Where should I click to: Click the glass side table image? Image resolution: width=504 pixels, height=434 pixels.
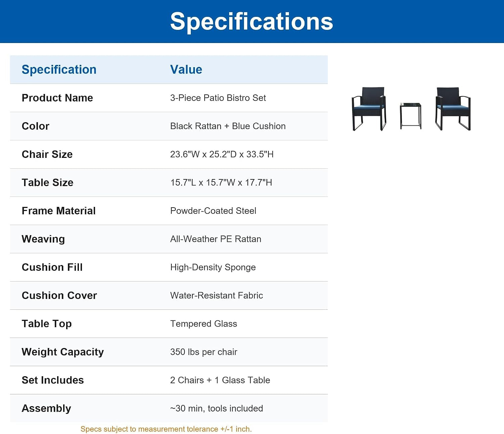tap(411, 116)
